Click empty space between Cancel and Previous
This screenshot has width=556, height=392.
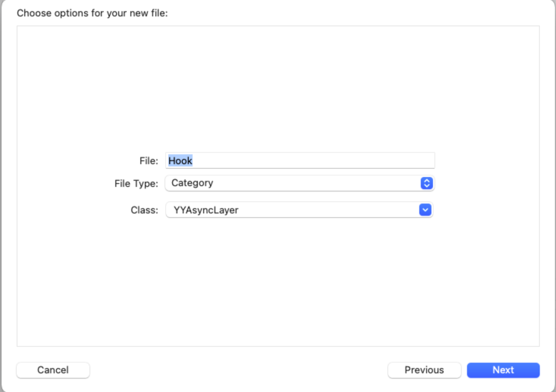click(238, 370)
